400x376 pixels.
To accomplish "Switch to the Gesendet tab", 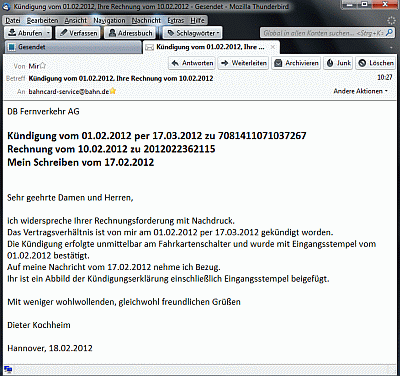I will 73,47.
